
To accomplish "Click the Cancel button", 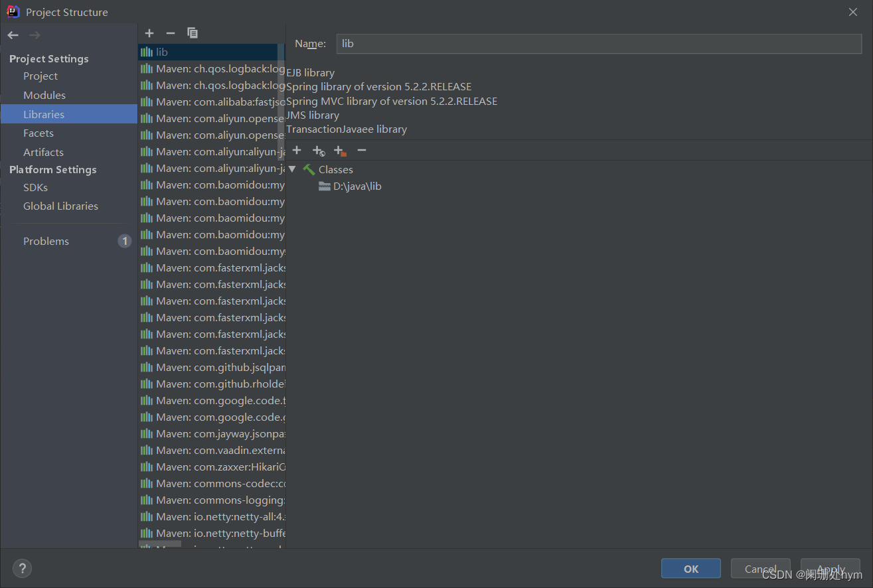I will [761, 569].
